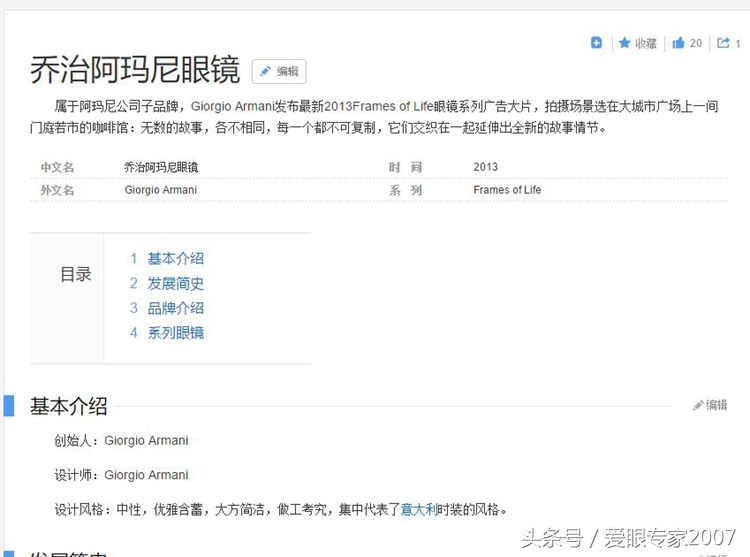Image resolution: width=750 pixels, height=557 pixels.
Task: Click the 创始人: Giorgio Armani line
Action: [121, 440]
